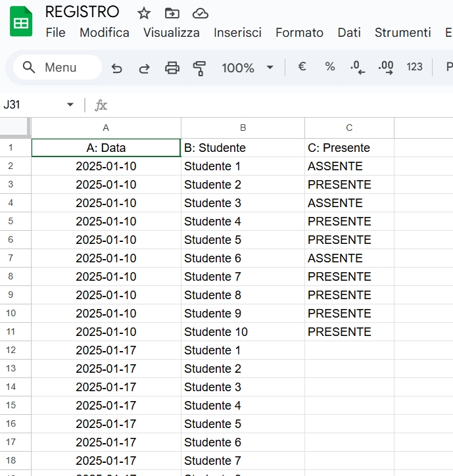The width and height of the screenshot is (453, 476).
Task: Decrease decimal places button
Action: [x=358, y=67]
